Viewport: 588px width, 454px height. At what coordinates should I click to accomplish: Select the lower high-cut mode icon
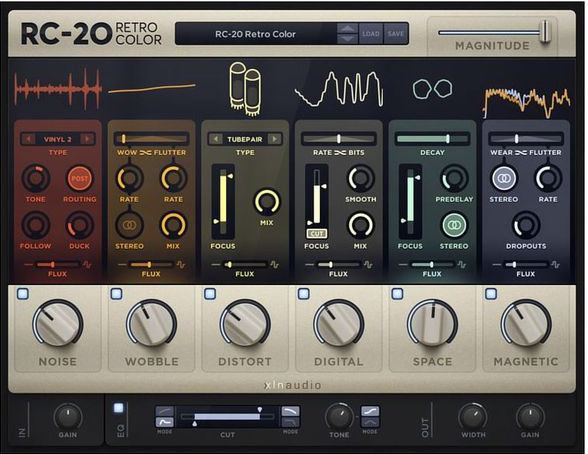coord(291,422)
